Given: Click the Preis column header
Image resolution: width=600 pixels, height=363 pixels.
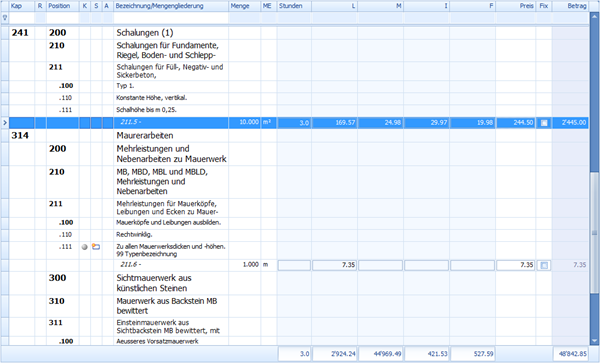Looking at the screenshot, I should click(x=515, y=6).
